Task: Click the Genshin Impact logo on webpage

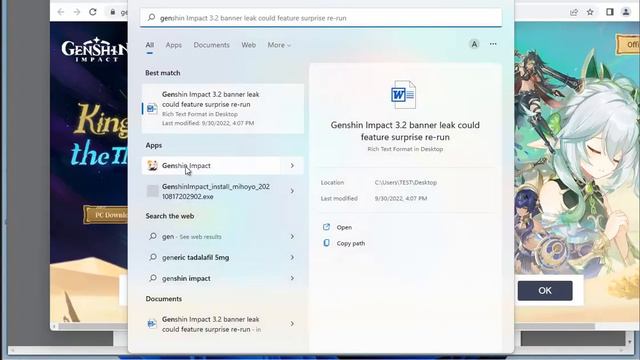Action: point(94,49)
